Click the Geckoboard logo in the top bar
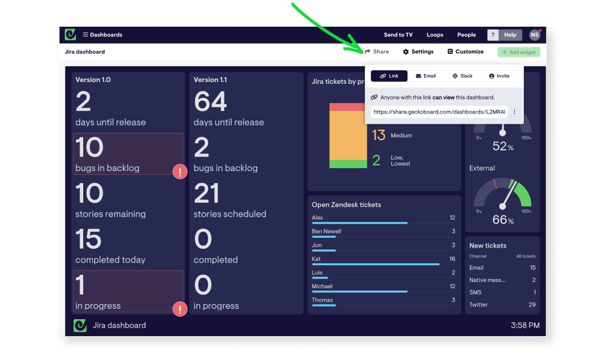This screenshot has width=607, height=364. click(70, 35)
